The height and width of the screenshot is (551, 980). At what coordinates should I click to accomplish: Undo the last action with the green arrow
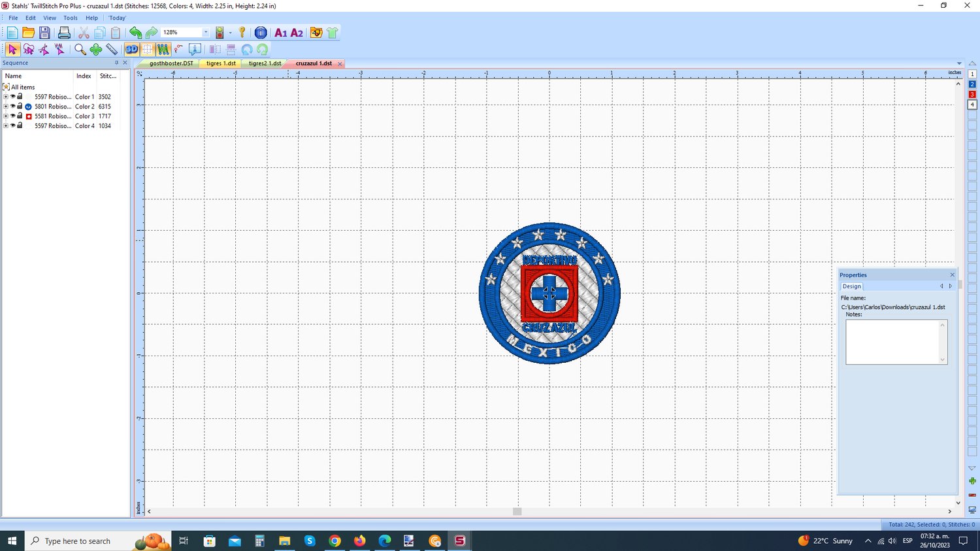click(135, 33)
